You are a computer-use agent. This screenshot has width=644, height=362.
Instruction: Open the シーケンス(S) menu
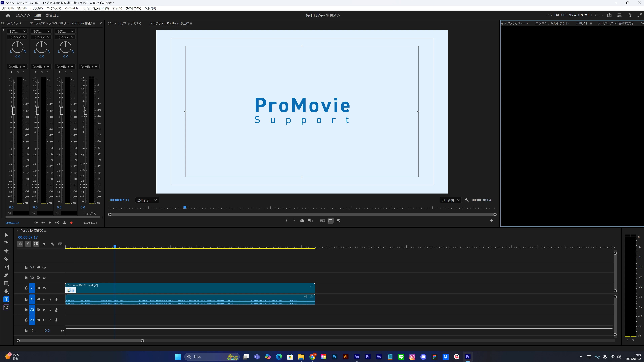pos(53,8)
